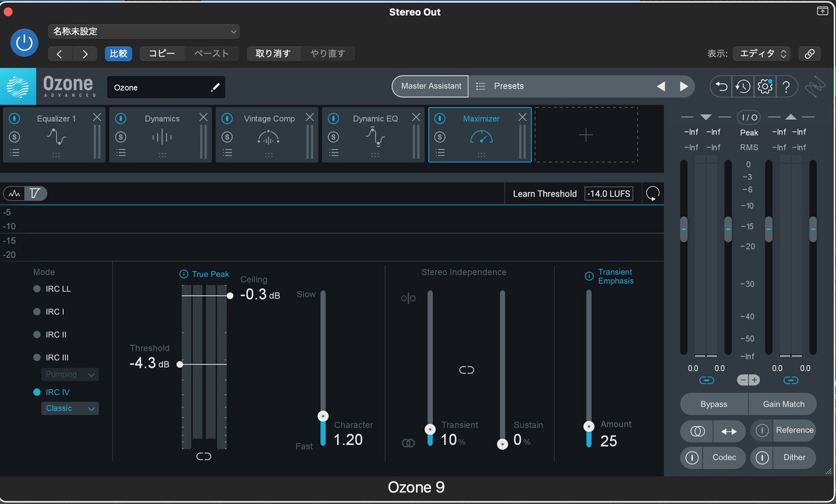836x504 pixels.
Task: Edit the Ozone preset name pencil icon
Action: (215, 87)
